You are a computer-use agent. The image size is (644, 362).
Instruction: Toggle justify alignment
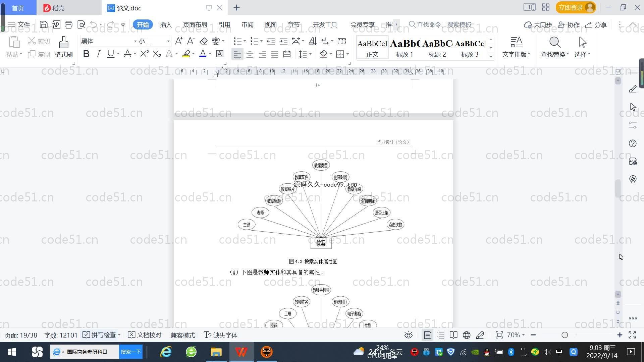(x=275, y=54)
